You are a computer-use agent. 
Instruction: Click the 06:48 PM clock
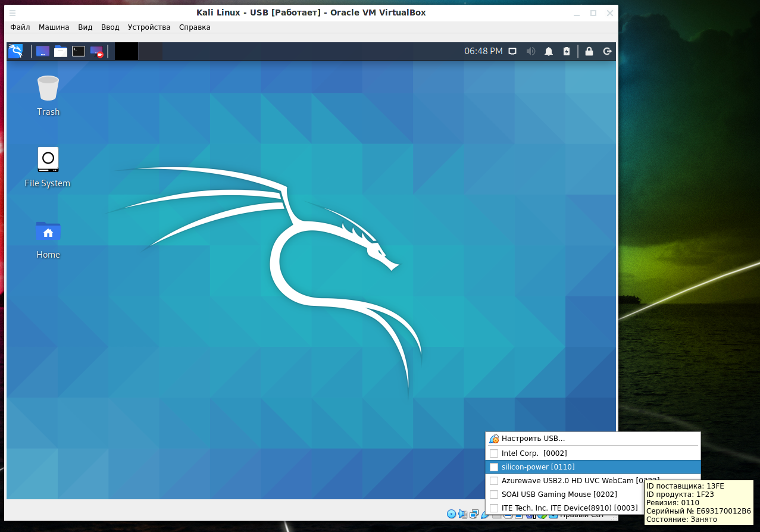coord(483,51)
